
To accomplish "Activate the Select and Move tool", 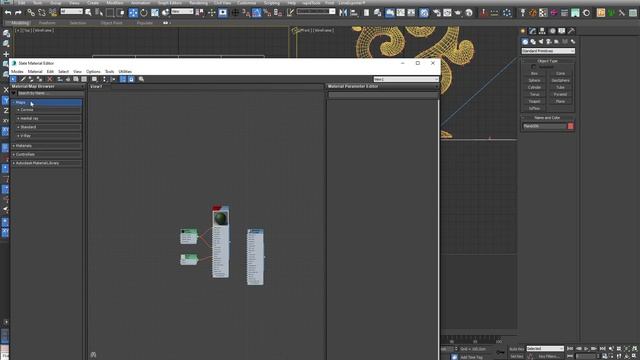I will pos(133,13).
